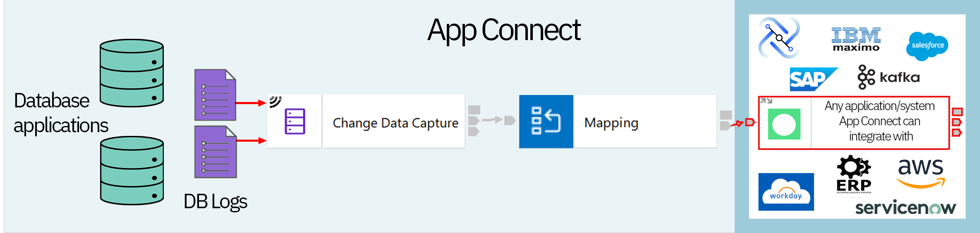Click the small arrows expander in red box
980x233 pixels.
[x=766, y=101]
